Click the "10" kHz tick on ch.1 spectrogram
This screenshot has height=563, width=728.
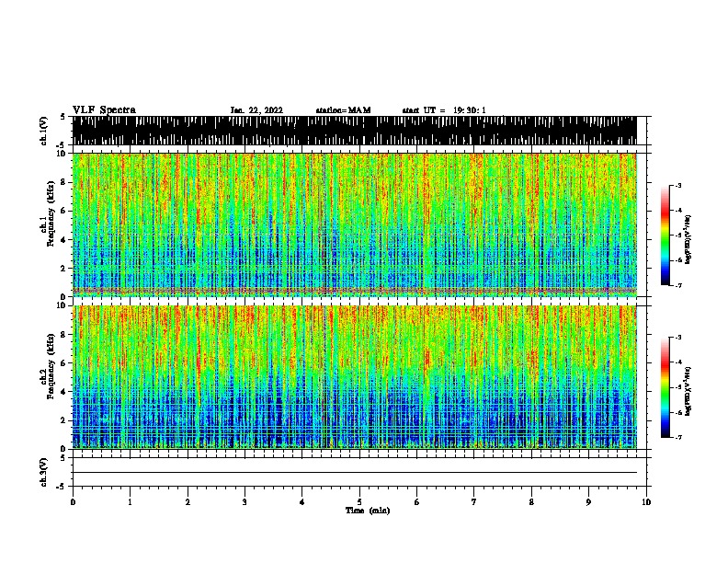tap(62, 154)
